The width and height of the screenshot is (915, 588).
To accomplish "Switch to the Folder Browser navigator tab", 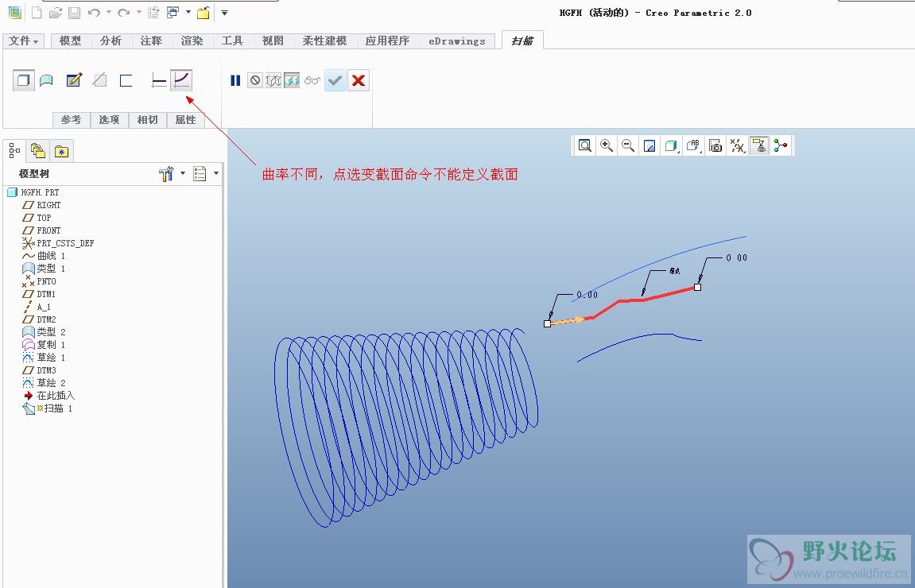I will click(x=38, y=151).
